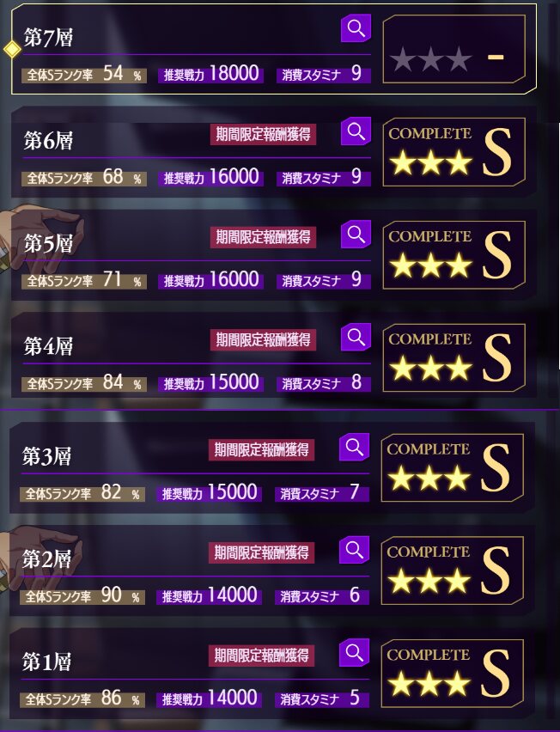Screen dimensions: 560x732
Task: Select the 第7層 stage row
Action: pyautogui.click(x=273, y=49)
